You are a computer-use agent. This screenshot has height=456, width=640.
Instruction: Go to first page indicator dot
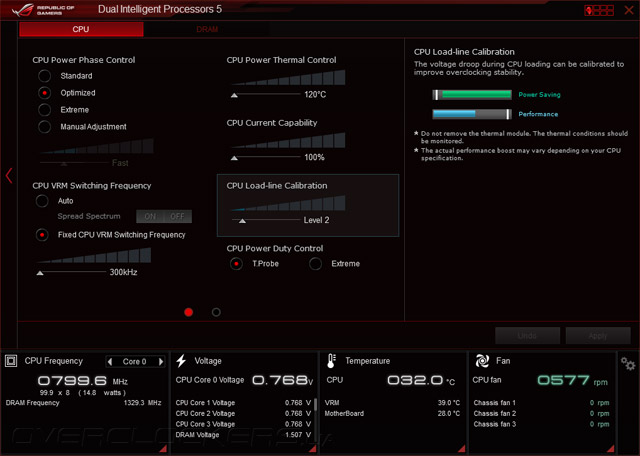click(x=189, y=312)
